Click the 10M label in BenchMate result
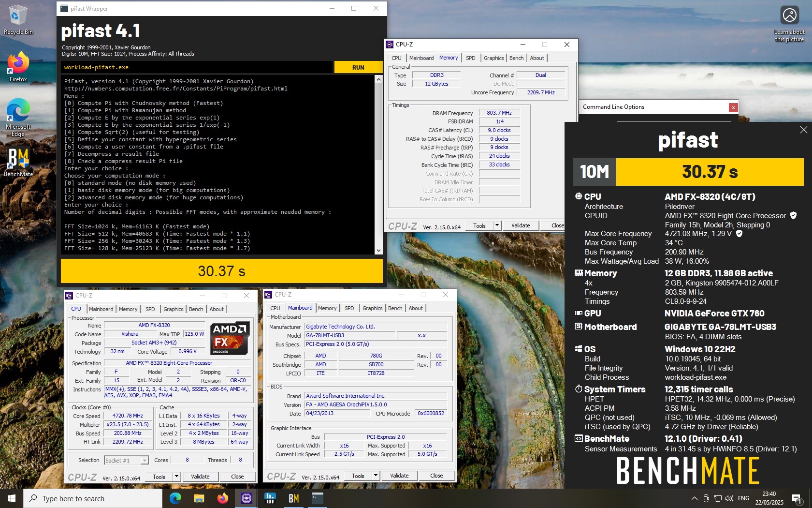 click(x=594, y=172)
